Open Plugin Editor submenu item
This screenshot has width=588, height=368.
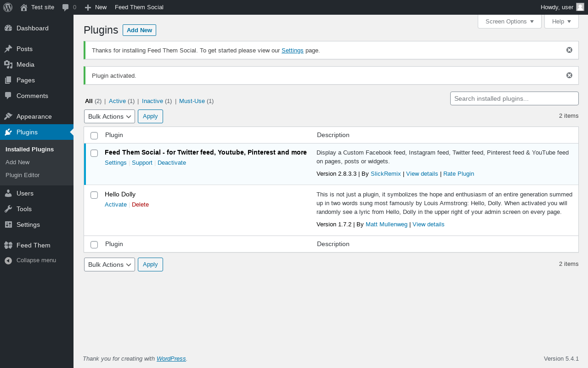(23, 175)
